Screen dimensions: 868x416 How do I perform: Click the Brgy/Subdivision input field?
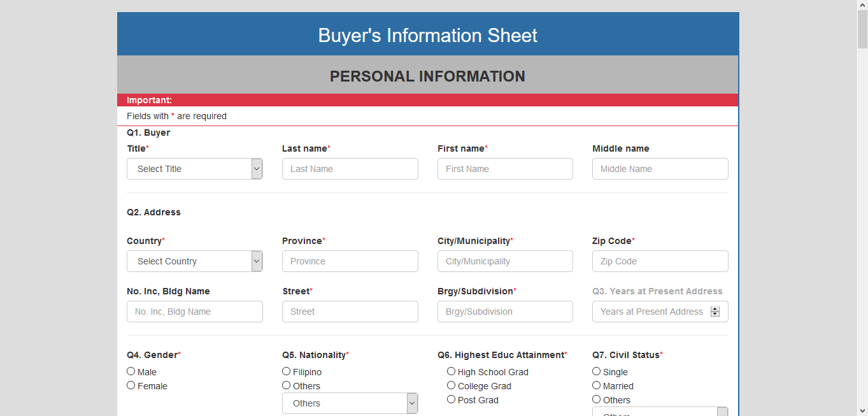point(504,312)
